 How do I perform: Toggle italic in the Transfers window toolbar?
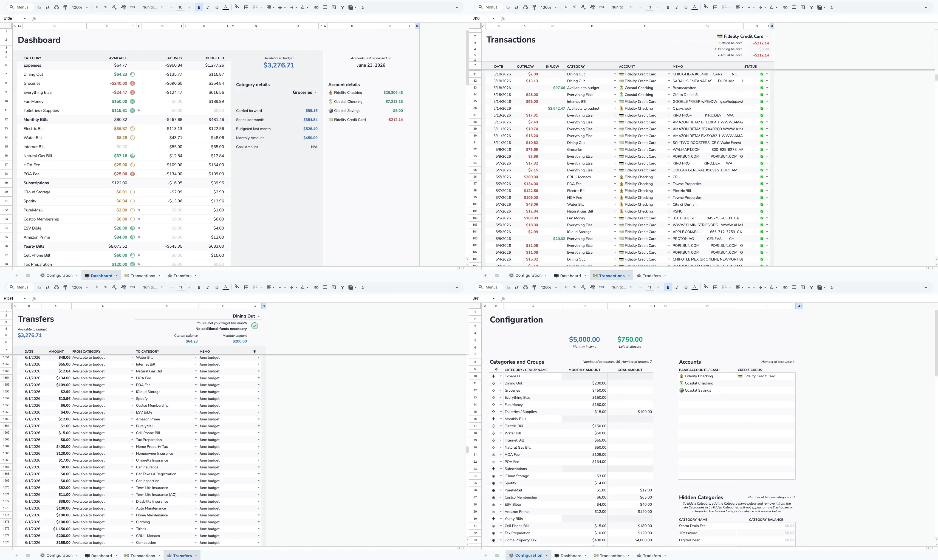(x=208, y=287)
